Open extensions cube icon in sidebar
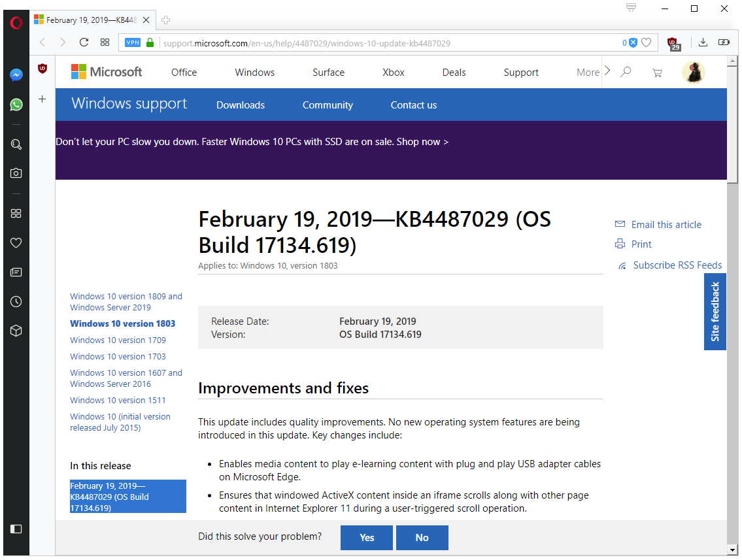 coord(16,331)
